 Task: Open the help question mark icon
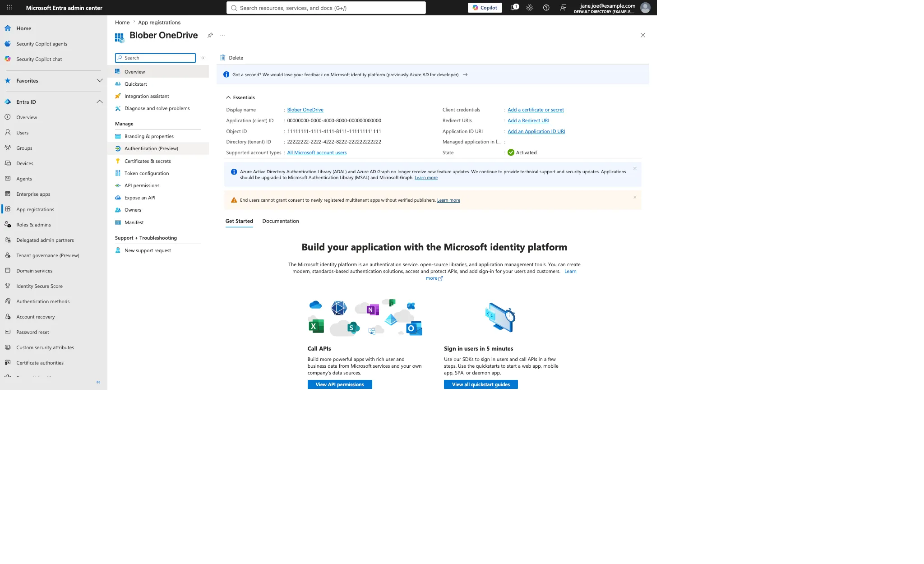tap(546, 8)
